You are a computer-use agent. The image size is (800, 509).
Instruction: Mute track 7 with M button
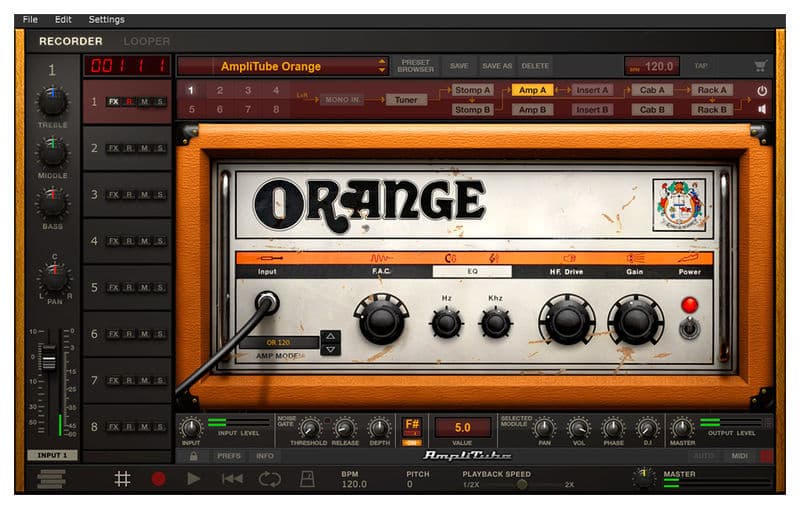[x=145, y=380]
